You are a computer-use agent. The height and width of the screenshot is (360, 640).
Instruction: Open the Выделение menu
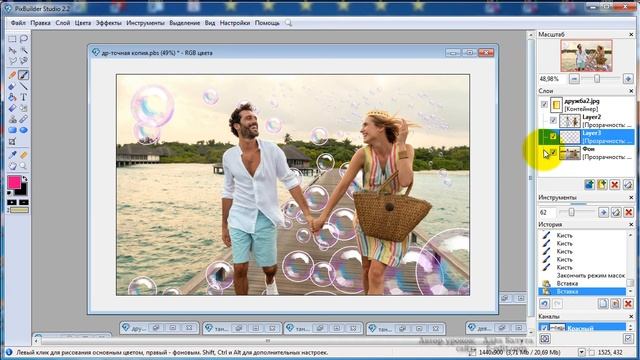pos(184,23)
